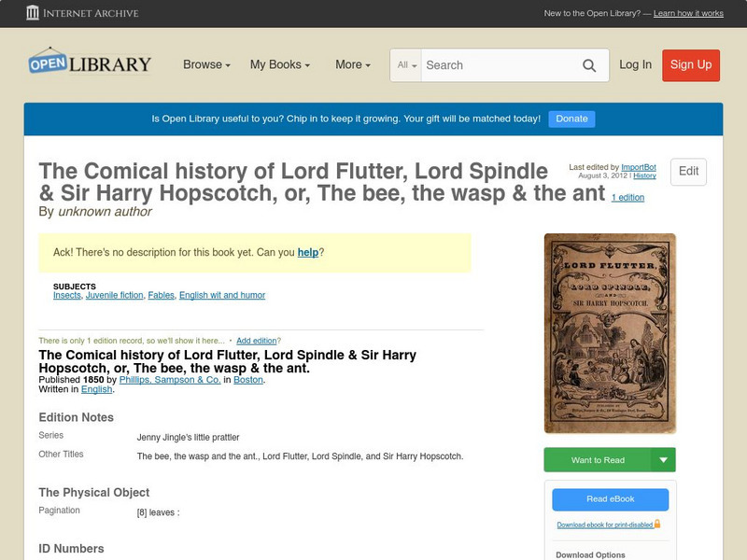747x560 pixels.
Task: Click the Sign Up button
Action: pos(691,65)
